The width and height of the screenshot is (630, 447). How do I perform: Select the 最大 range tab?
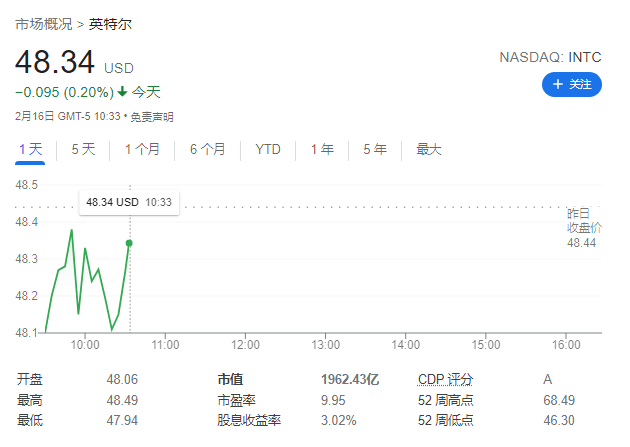429,149
